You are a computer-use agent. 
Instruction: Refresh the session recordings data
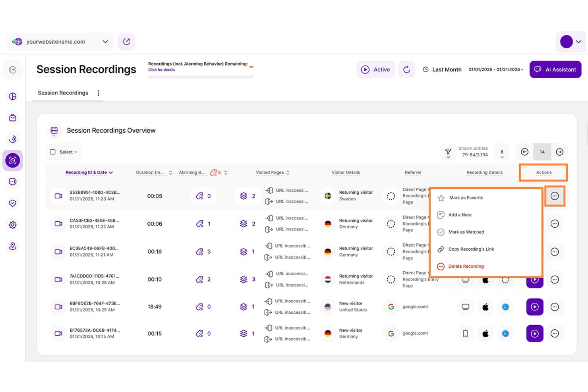(406, 70)
